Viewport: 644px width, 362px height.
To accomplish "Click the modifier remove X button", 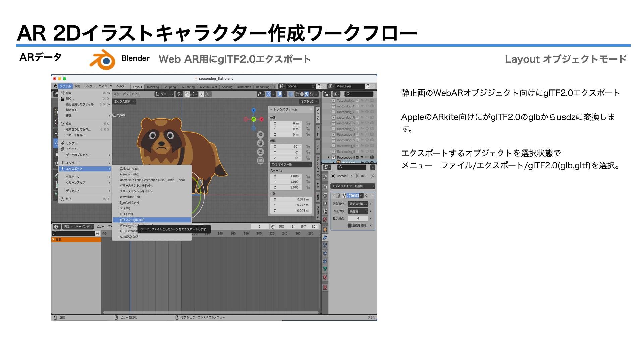I will point(366,196).
